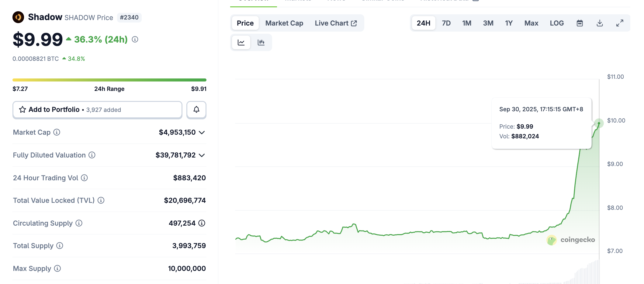This screenshot has width=644, height=284.
Task: Expand the Market Cap value chevron
Action: tap(202, 133)
